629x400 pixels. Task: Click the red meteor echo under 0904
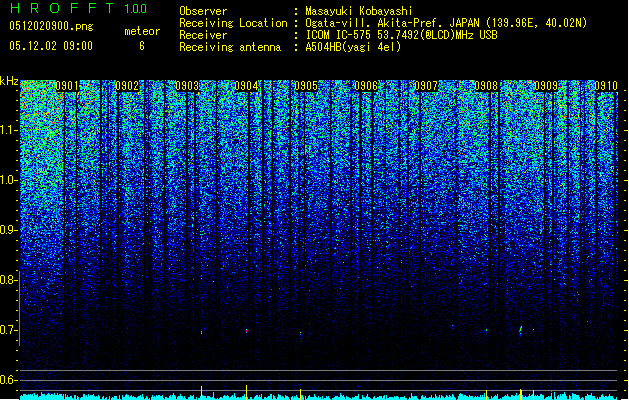point(246,331)
